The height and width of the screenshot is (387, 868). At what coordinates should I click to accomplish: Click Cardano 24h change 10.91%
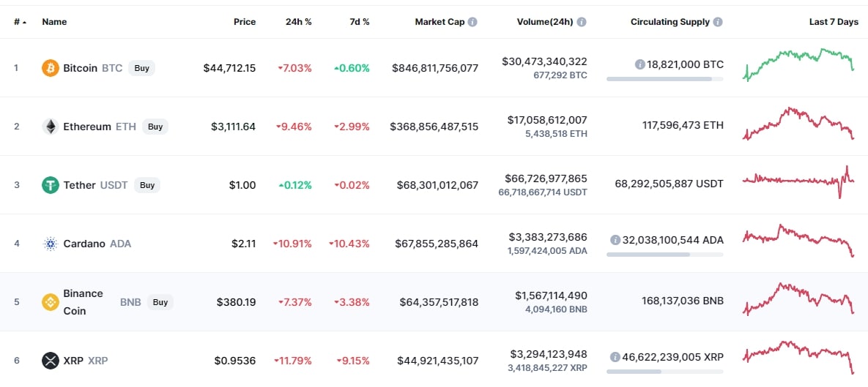pyautogui.click(x=292, y=244)
